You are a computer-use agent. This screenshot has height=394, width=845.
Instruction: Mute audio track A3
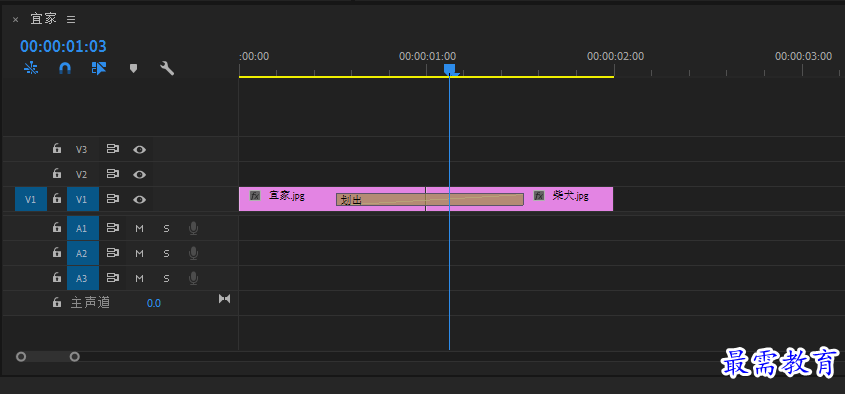(140, 279)
